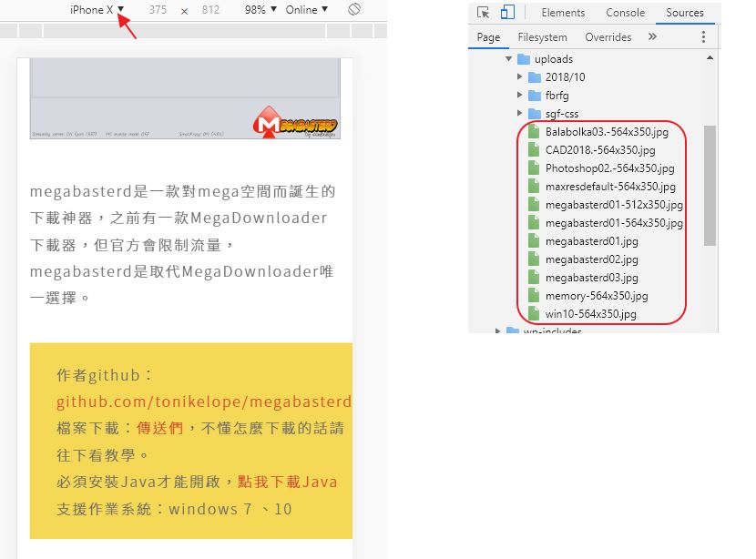This screenshot has height=559, width=756.
Task: Open the Filesystem pane tab
Action: (x=542, y=37)
